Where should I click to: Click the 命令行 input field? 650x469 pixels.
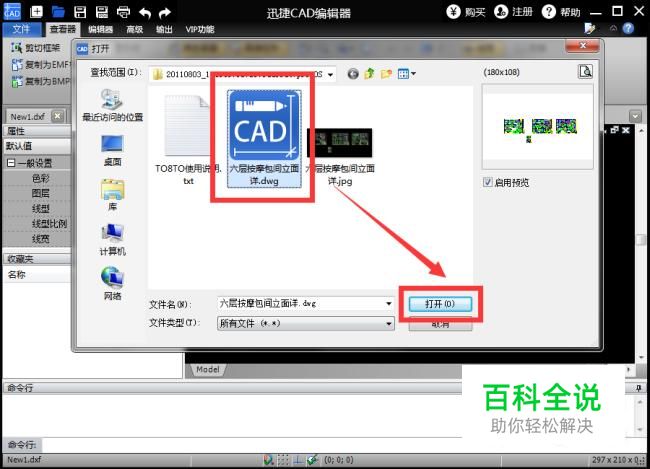pos(251,445)
